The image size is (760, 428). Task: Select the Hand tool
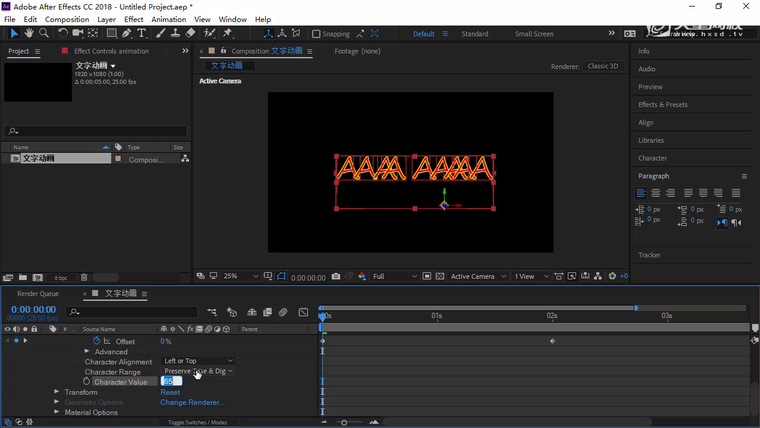click(x=29, y=33)
